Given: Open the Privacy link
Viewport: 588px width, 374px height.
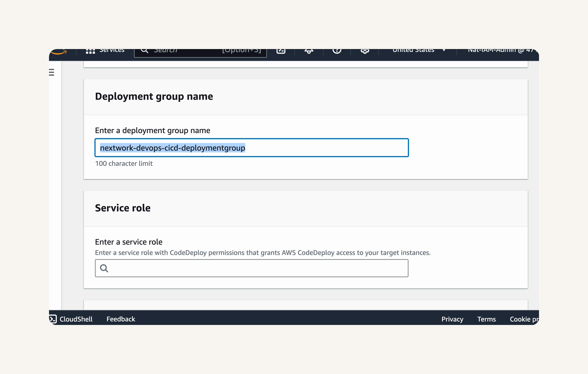Looking at the screenshot, I should tap(452, 319).
